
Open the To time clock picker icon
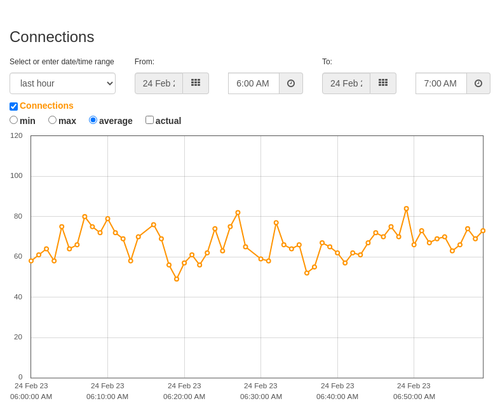click(478, 83)
